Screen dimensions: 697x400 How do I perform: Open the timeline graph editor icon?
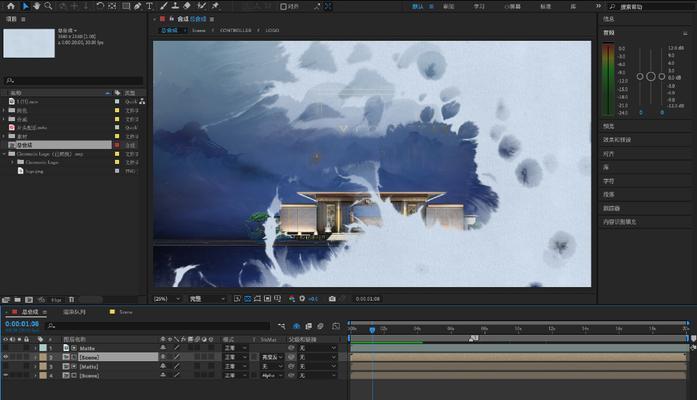point(336,326)
